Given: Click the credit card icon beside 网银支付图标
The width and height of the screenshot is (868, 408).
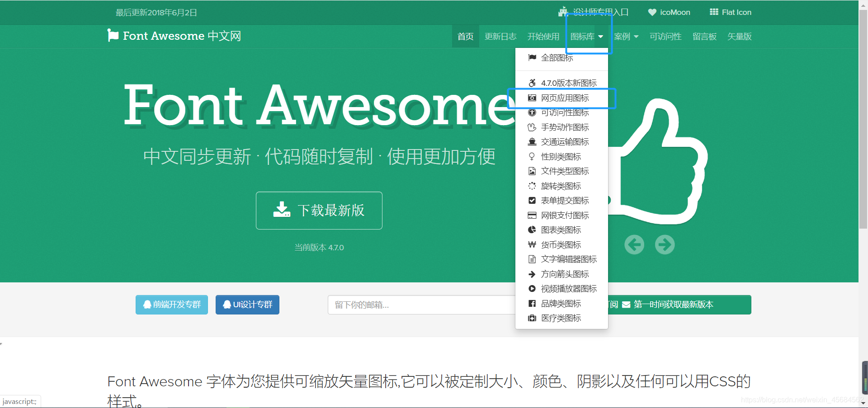Looking at the screenshot, I should [x=532, y=215].
